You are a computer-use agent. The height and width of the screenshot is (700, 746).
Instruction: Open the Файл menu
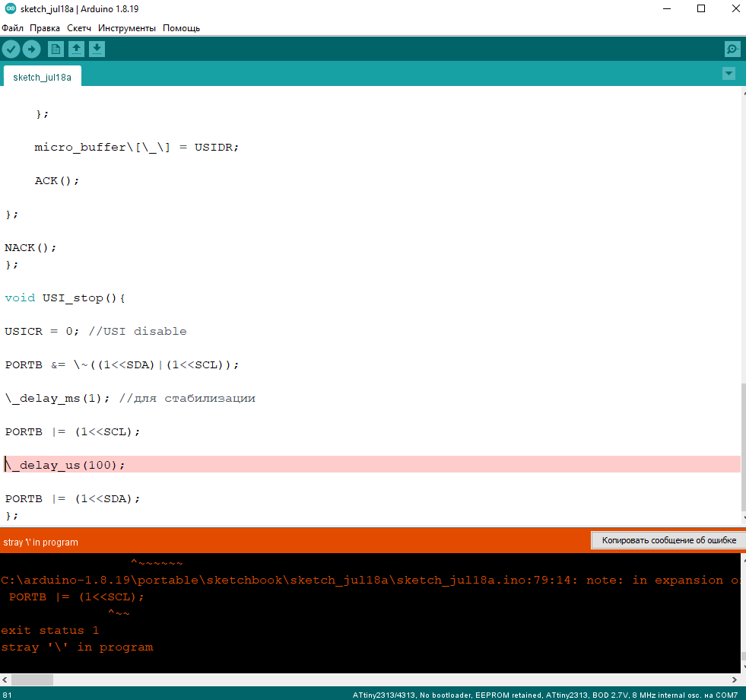point(12,28)
